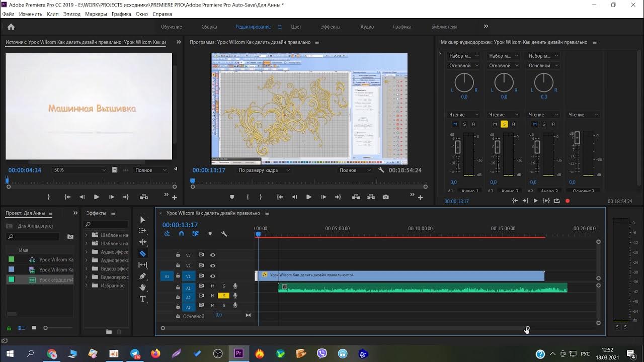Pick the Hand tool
644x362 pixels.
[x=142, y=287]
